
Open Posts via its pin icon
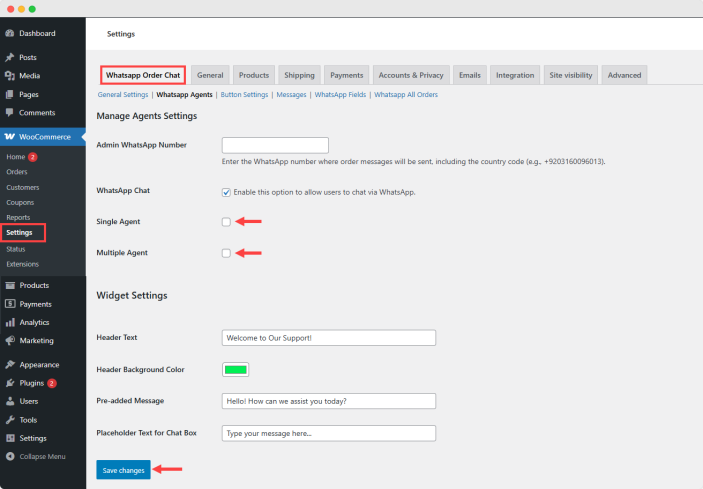pyautogui.click(x=10, y=57)
